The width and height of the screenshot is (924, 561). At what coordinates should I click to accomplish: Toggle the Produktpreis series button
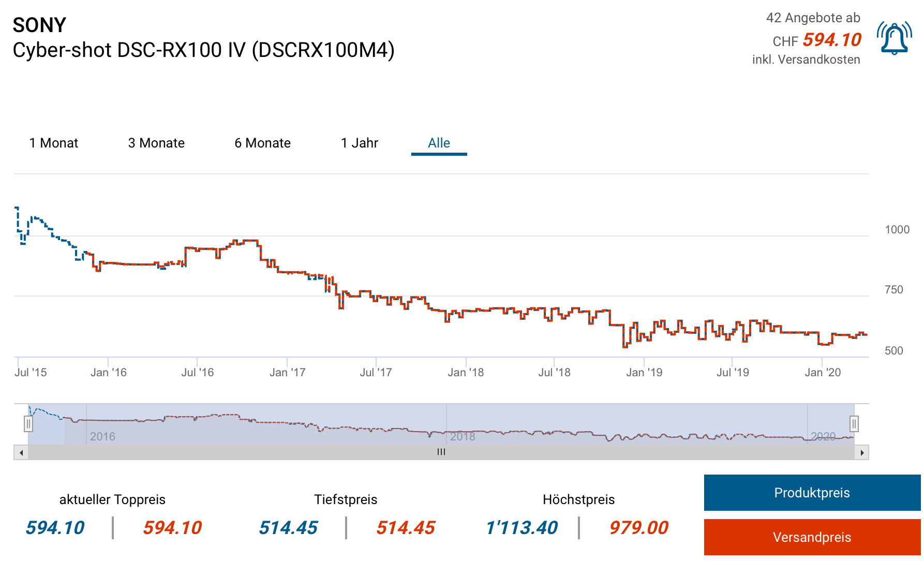tap(812, 493)
